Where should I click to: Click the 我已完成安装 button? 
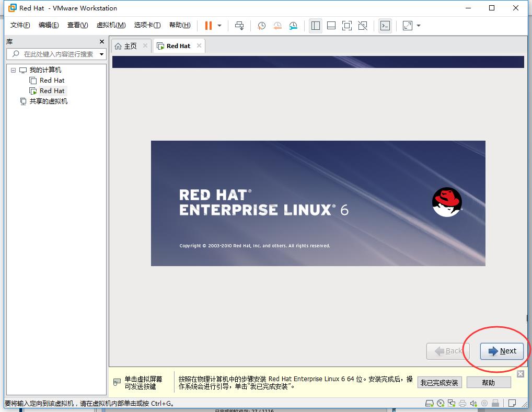coord(440,383)
